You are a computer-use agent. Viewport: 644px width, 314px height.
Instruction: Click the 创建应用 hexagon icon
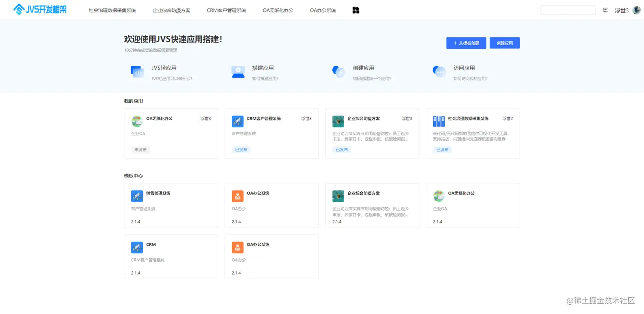coord(339,72)
